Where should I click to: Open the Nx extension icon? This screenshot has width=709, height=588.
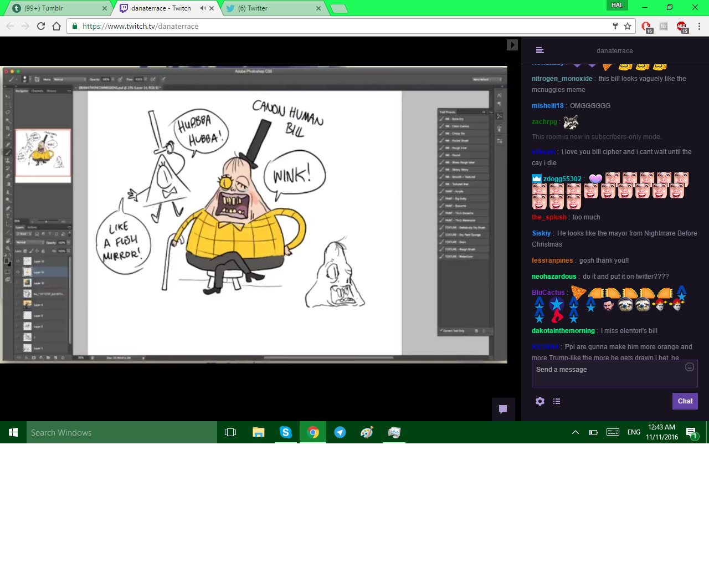[664, 26]
